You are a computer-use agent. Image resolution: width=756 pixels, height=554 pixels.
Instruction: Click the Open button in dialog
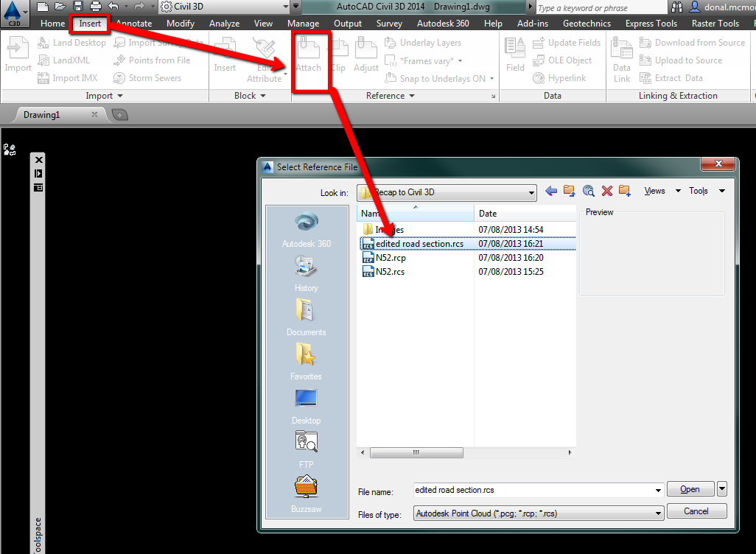[x=690, y=489]
